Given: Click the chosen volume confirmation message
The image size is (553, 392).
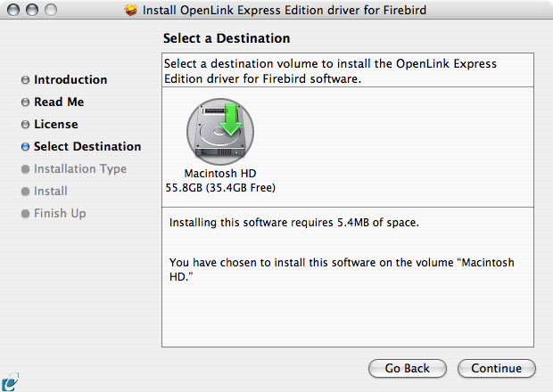Looking at the screenshot, I should (342, 270).
